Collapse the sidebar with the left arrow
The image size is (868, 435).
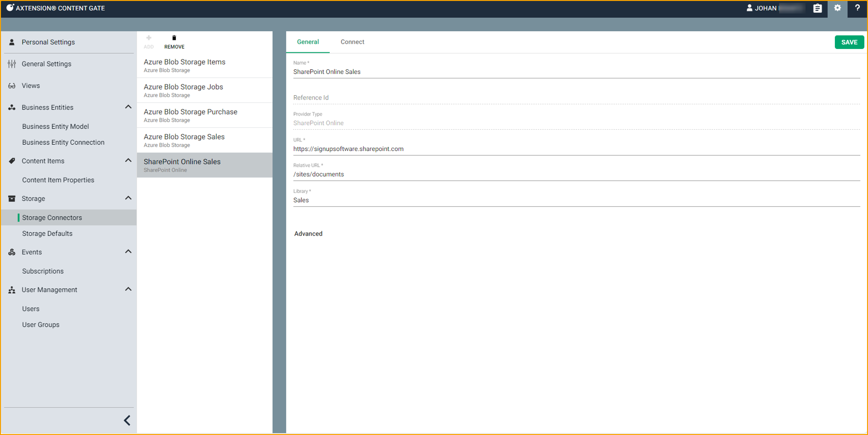127,421
